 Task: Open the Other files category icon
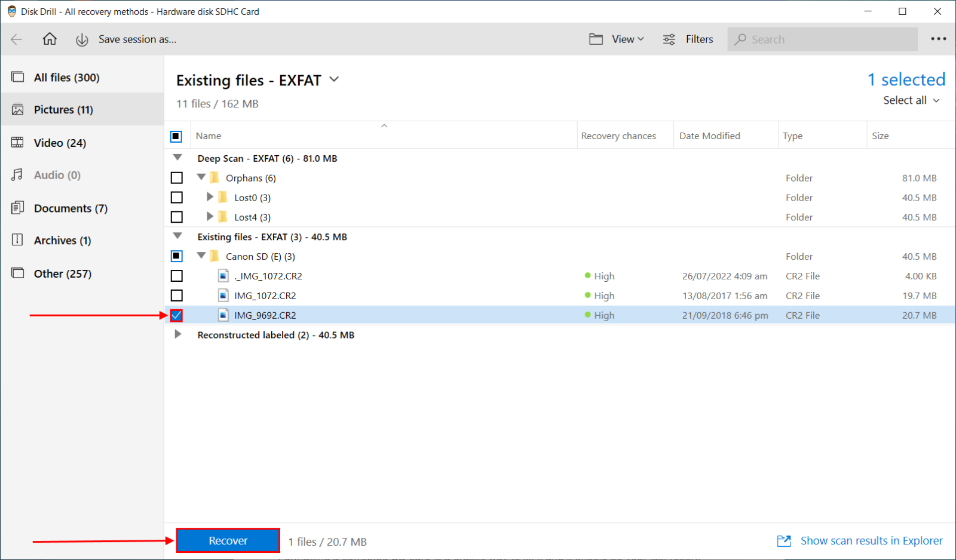[x=18, y=273]
